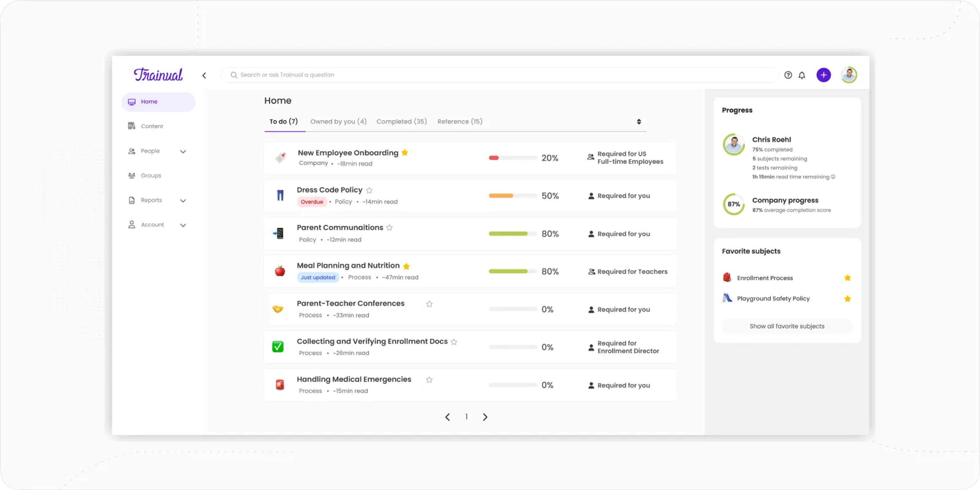Open the user avatar menu in the header
Image resolution: width=980 pixels, height=490 pixels.
849,75
